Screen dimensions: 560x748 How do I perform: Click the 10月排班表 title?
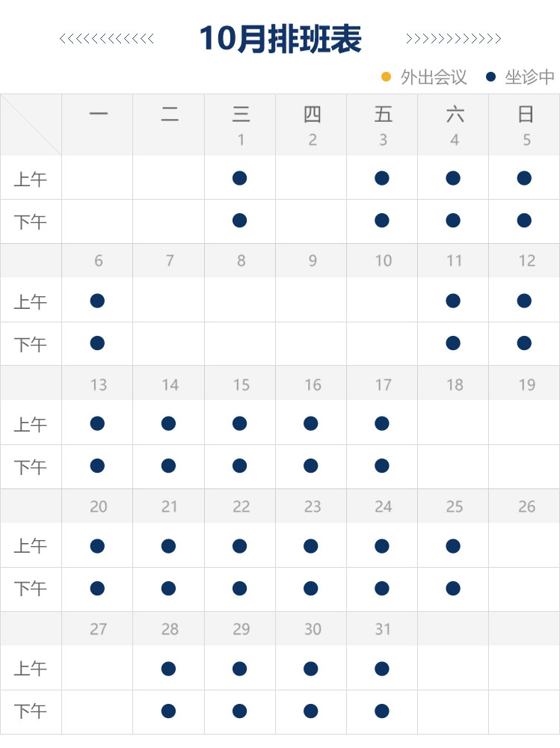280,39
